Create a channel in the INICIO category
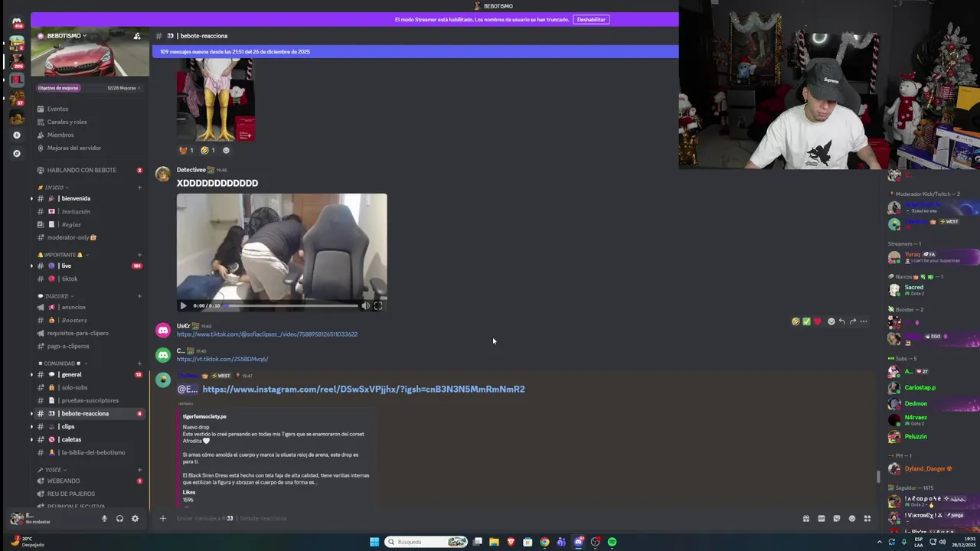This screenshot has width=980, height=551. [139, 187]
